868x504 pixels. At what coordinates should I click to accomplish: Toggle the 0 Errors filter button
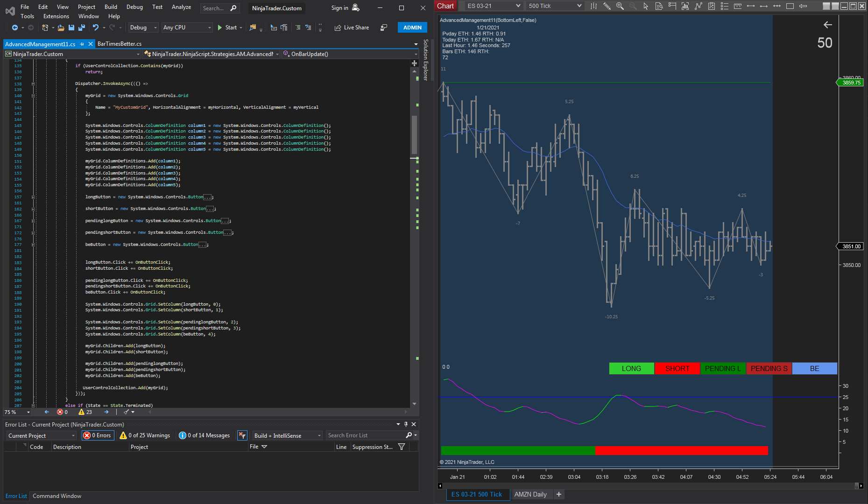point(98,435)
